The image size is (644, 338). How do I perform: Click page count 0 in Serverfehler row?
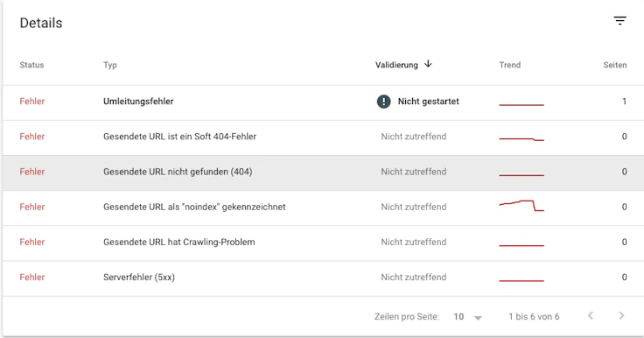[x=624, y=278]
